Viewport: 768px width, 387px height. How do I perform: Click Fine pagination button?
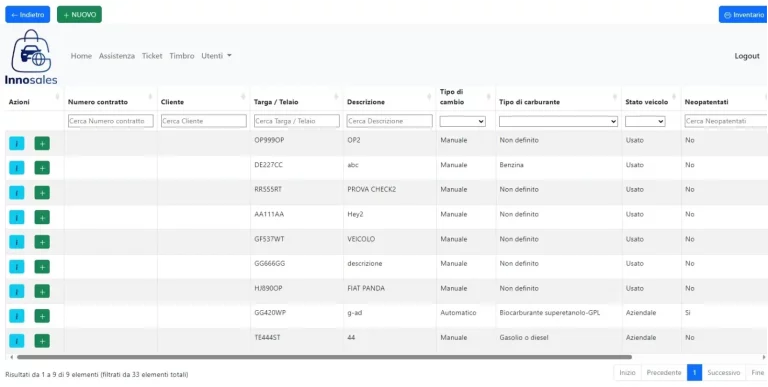click(757, 373)
